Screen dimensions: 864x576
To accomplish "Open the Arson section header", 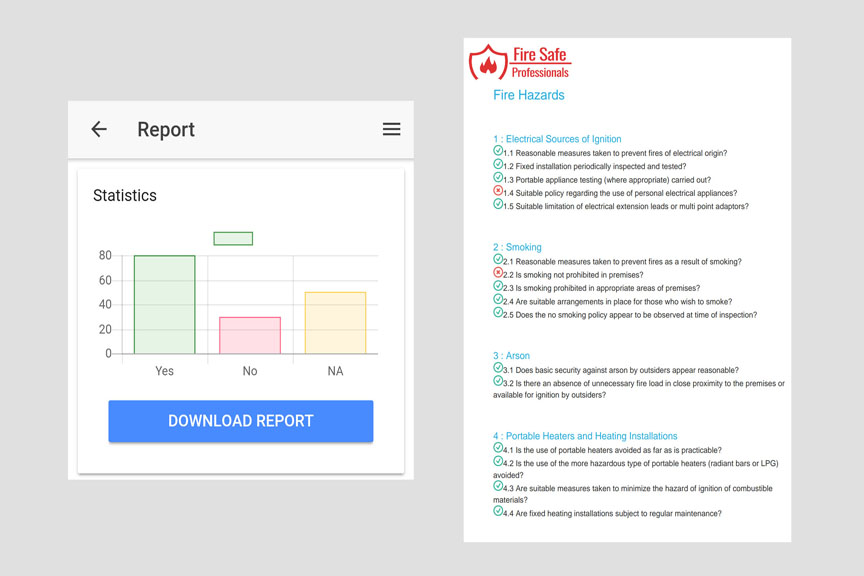I will point(510,355).
